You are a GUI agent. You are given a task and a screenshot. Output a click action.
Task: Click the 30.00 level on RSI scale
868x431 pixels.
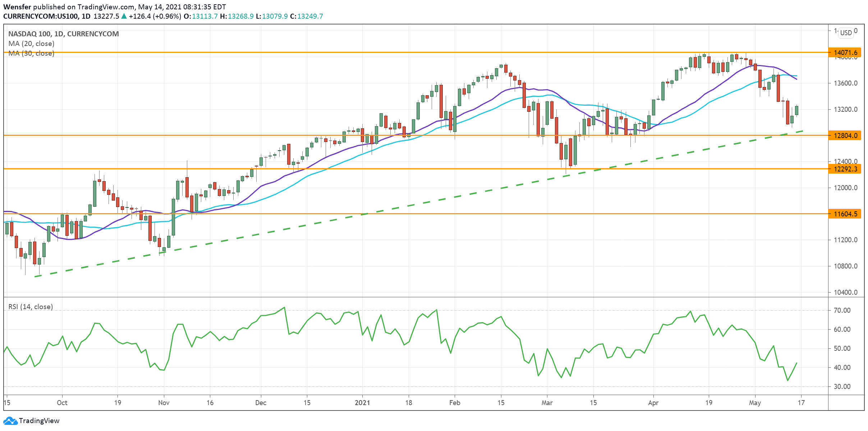pos(842,386)
